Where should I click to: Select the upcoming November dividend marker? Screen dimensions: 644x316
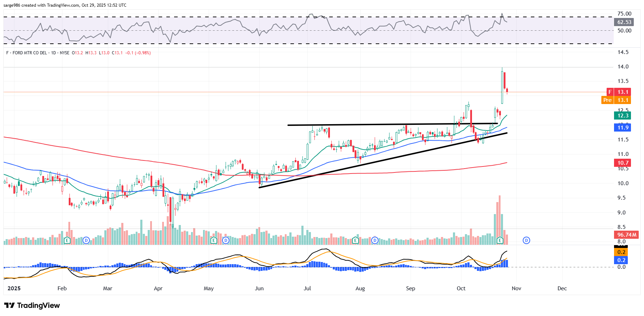pos(526,241)
